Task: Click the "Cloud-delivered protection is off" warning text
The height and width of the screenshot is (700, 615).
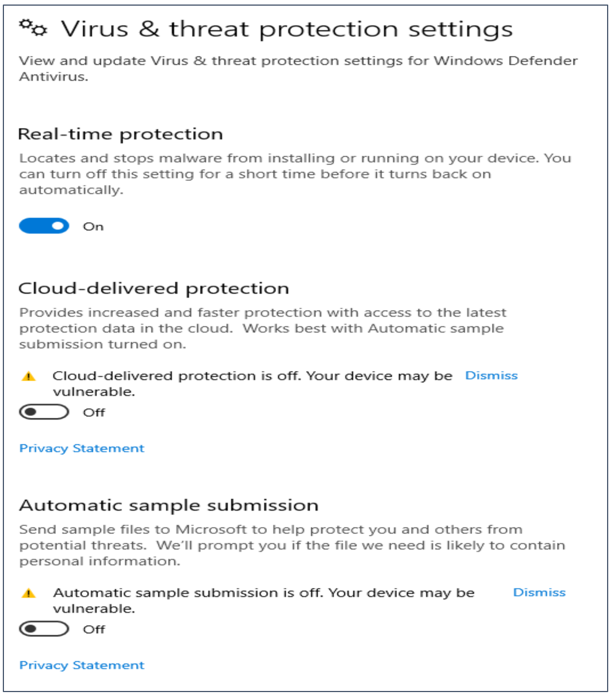Action: tap(252, 376)
